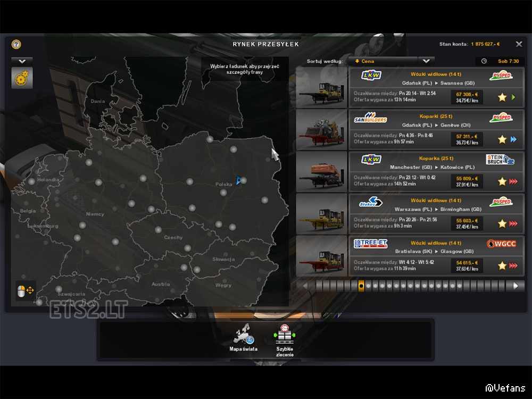Open the Cena sort dropdown

point(382,61)
